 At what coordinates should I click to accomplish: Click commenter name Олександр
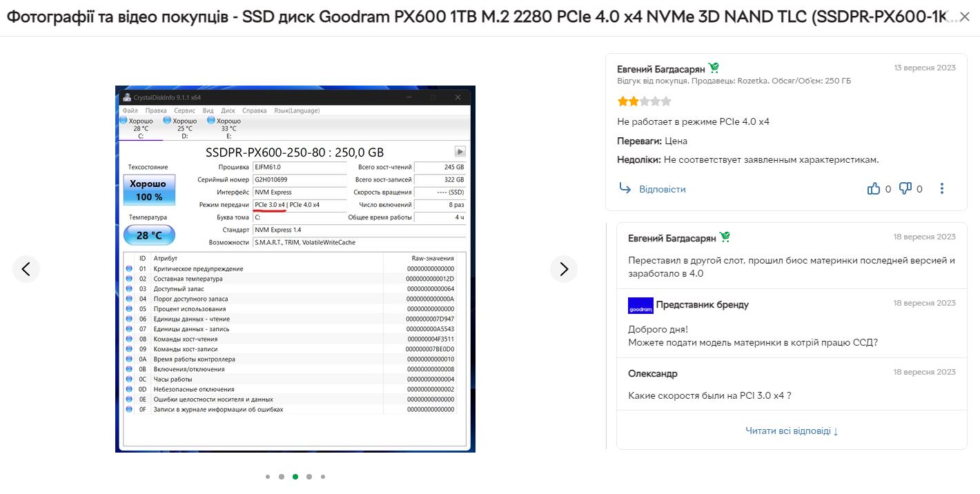click(653, 373)
